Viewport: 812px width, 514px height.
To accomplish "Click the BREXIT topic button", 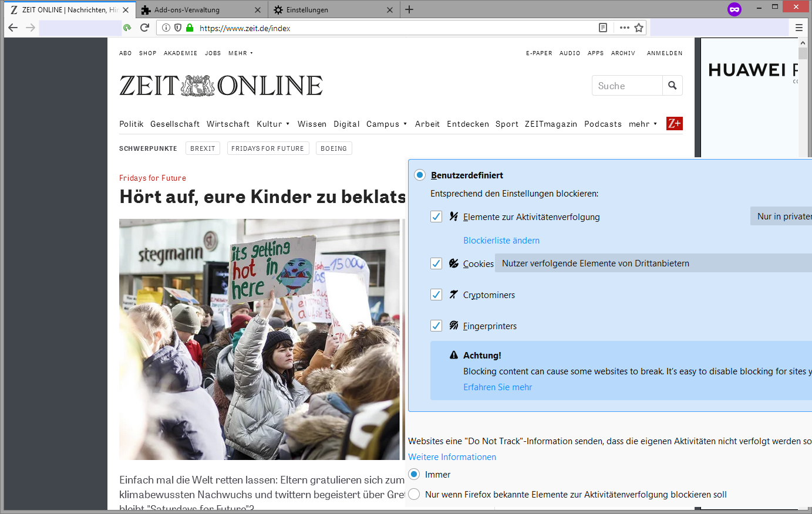I will click(x=203, y=148).
